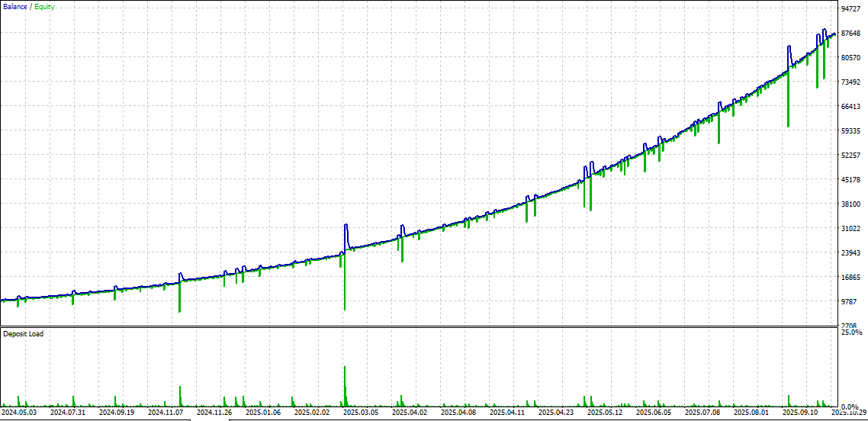Click the Equity legend label
Image resolution: width=868 pixels, height=421 pixels.
[x=45, y=7]
